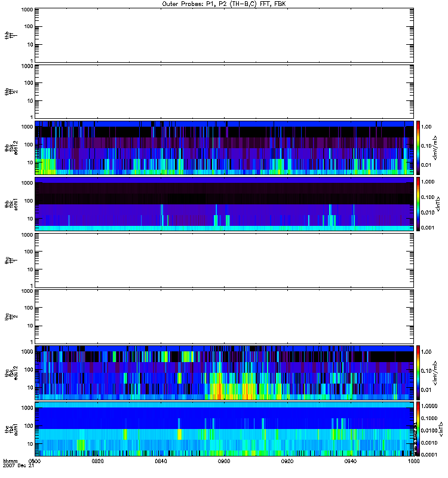Click the plot title 'Outer Probes: P1, P2'
This screenshot has height=478, width=448.
[224, 4]
